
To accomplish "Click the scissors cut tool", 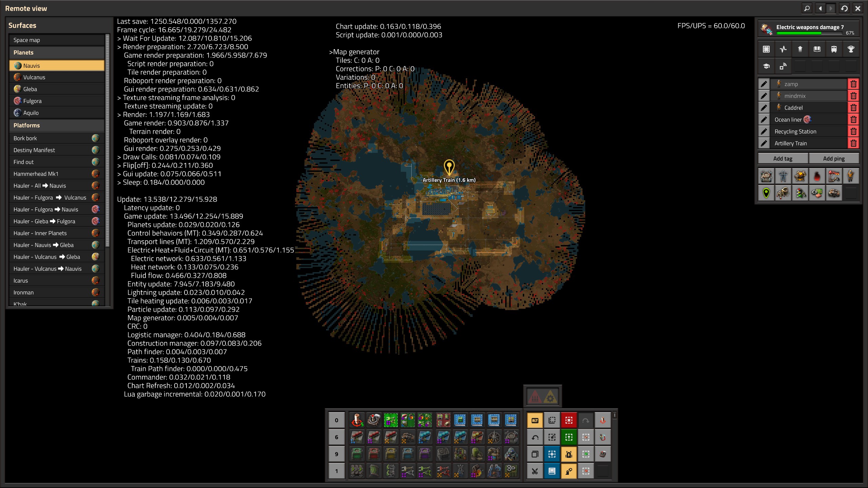I will coord(535,471).
